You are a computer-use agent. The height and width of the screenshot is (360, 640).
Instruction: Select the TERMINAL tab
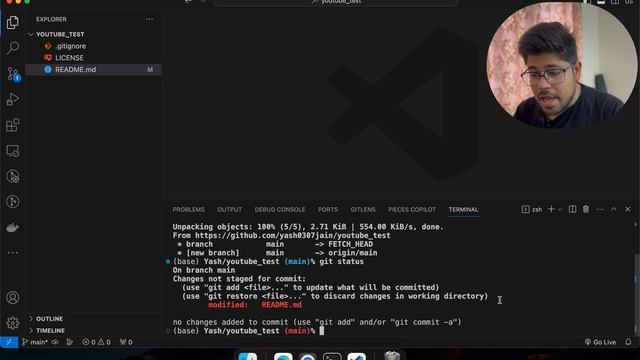click(x=463, y=209)
